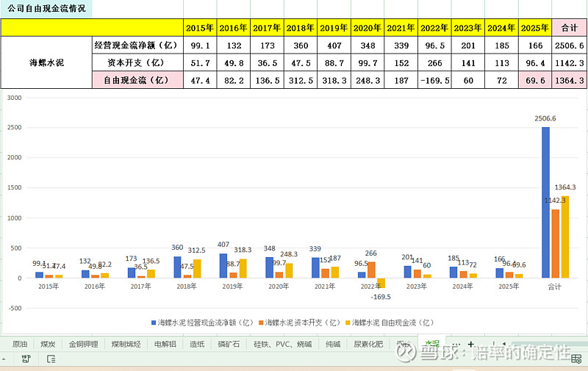Select pink cell 69.6 under 2025年
588x371 pixels.
click(x=535, y=80)
